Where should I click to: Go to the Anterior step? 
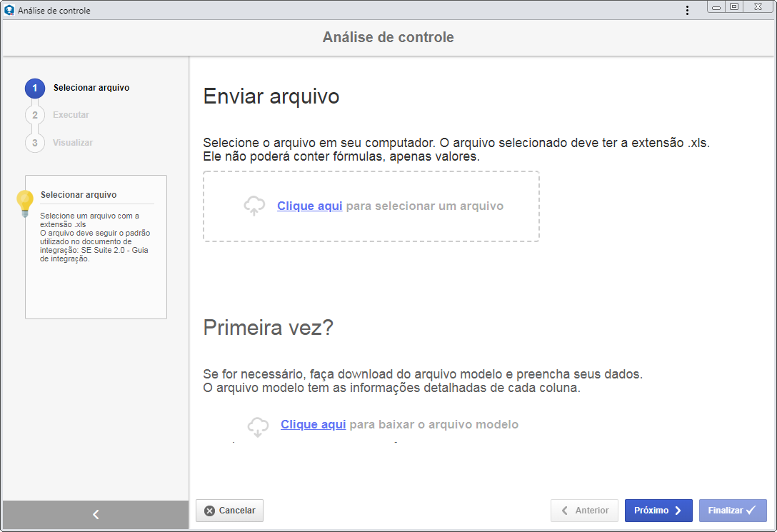[585, 511]
